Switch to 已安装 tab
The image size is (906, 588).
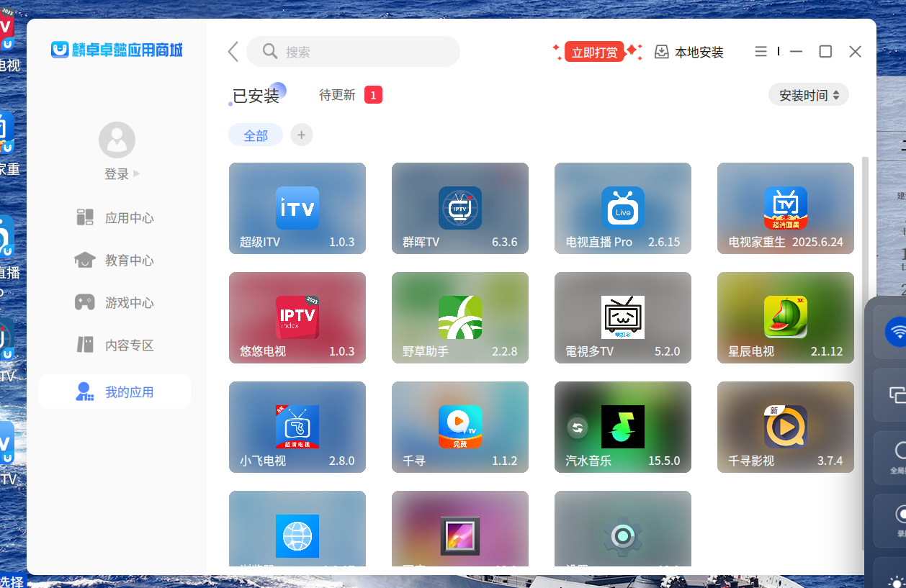256,96
